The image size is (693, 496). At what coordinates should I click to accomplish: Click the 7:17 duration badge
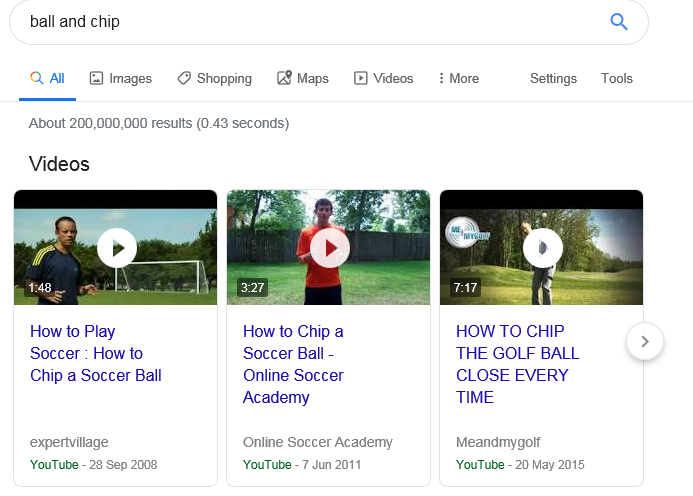point(465,288)
